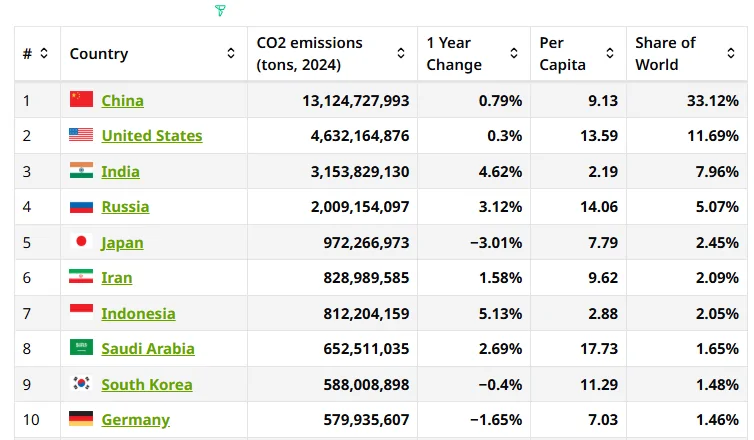Open the Saudi Arabia country link

click(x=148, y=349)
